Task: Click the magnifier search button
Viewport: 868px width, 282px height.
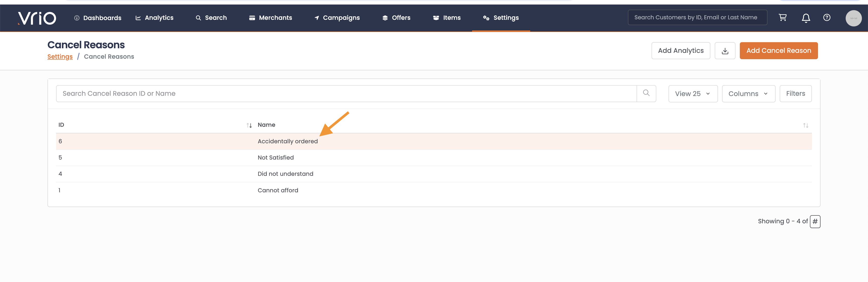Action: [x=646, y=93]
